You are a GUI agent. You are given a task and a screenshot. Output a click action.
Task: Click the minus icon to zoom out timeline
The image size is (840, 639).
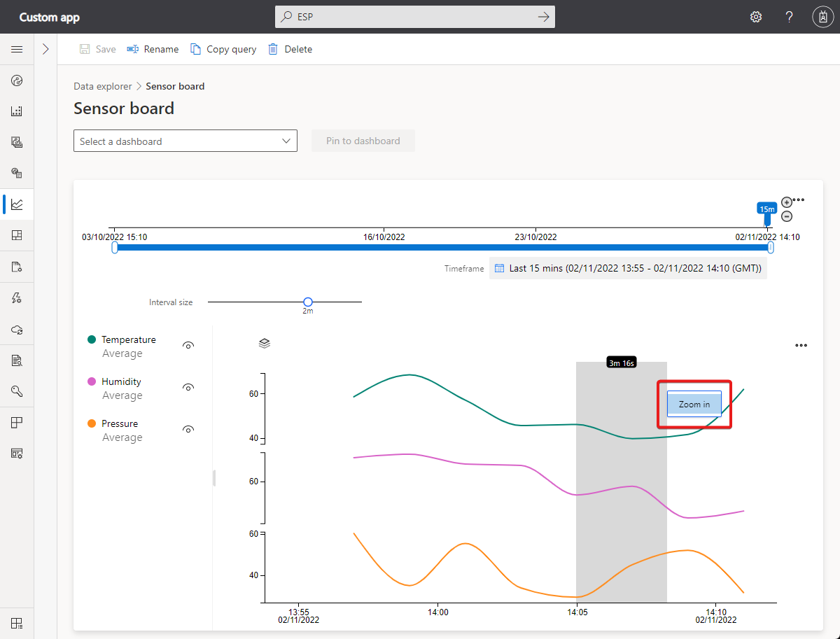tap(786, 216)
